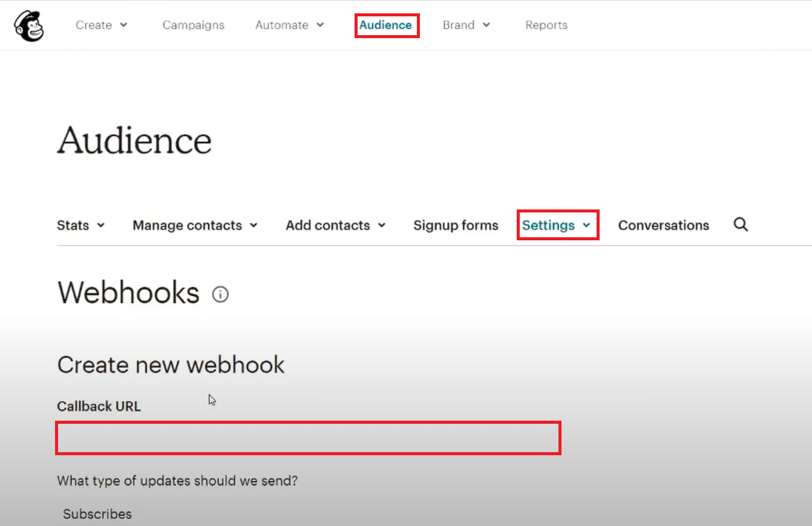This screenshot has width=812, height=526.
Task: Expand the Stats dropdown
Action: (x=80, y=225)
